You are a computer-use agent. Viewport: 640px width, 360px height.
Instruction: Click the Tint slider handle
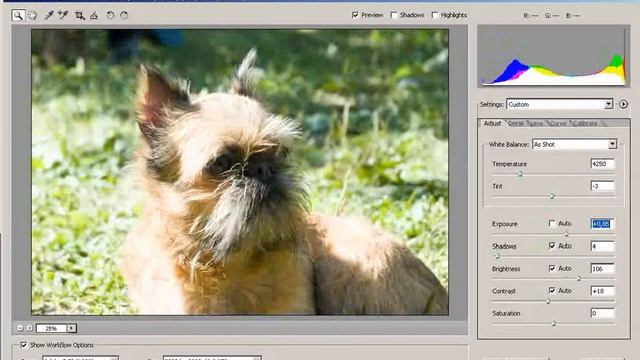pos(552,196)
